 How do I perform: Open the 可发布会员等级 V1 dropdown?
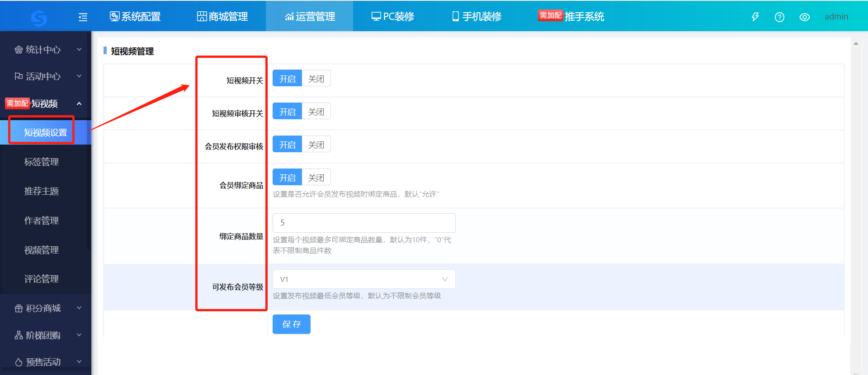pos(363,279)
